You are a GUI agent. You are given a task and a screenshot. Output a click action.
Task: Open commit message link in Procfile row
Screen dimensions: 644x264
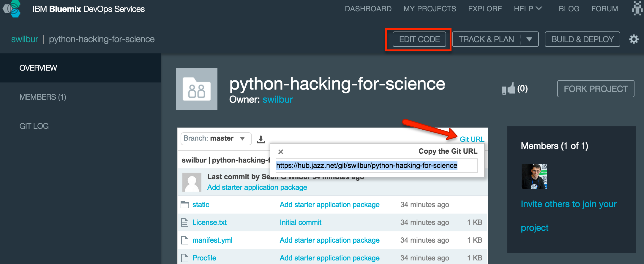[330, 258]
